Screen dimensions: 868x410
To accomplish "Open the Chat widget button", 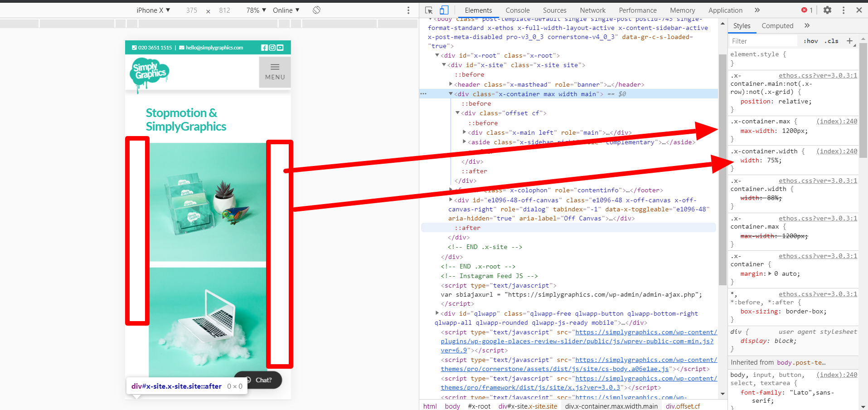I will coord(258,380).
